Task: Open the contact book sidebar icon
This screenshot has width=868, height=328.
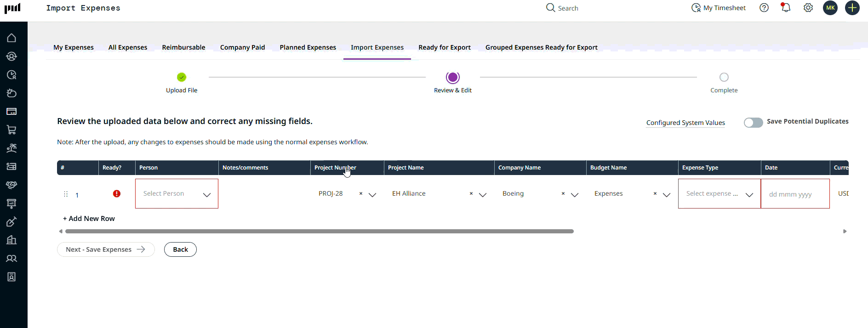Action: tap(11, 277)
